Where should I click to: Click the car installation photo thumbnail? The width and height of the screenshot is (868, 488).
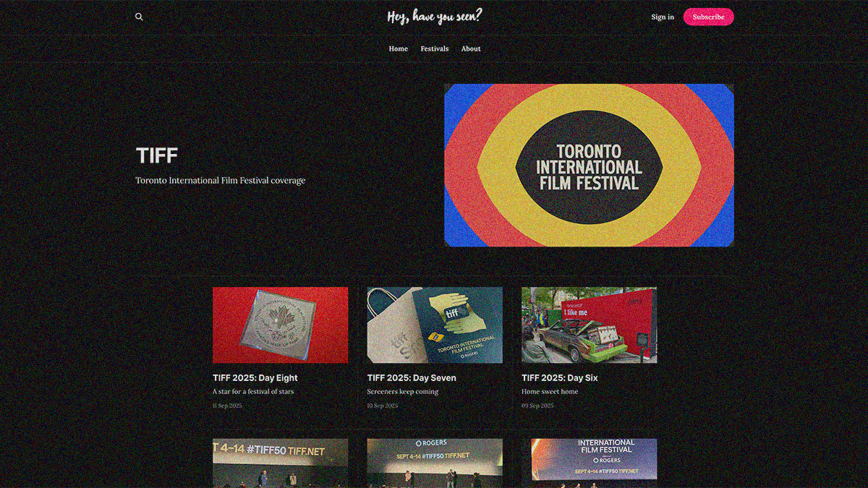[588, 325]
